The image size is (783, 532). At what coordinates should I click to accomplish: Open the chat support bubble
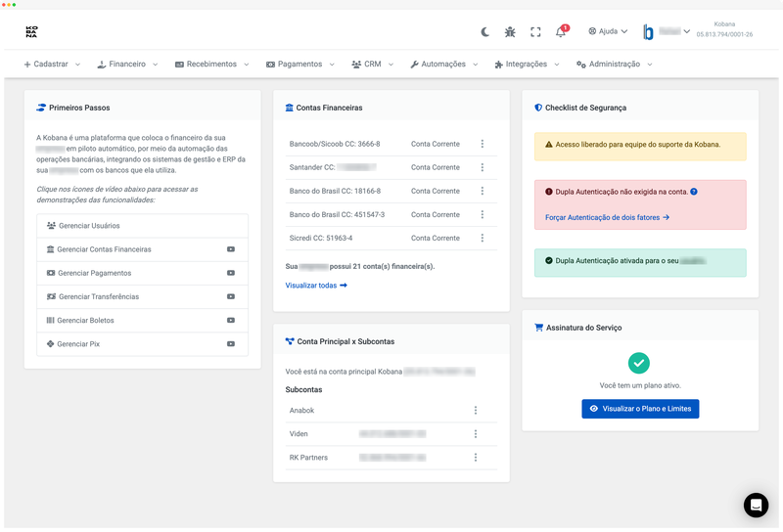(756, 505)
